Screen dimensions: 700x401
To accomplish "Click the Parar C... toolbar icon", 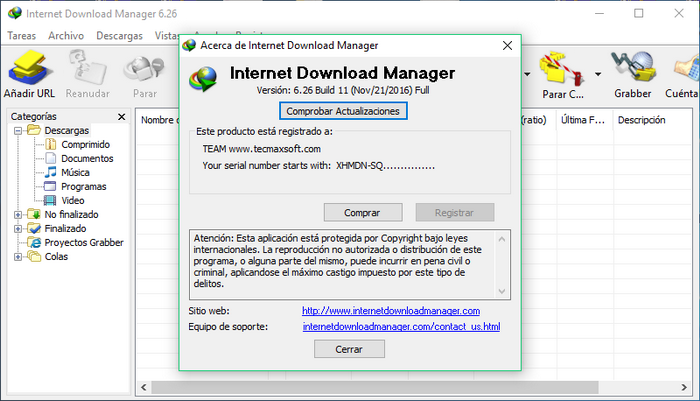I will (x=562, y=68).
